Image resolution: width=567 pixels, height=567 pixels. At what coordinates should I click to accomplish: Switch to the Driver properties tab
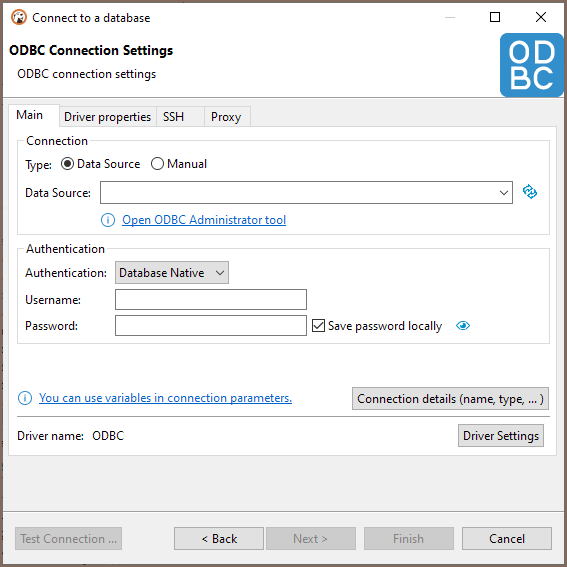click(107, 117)
